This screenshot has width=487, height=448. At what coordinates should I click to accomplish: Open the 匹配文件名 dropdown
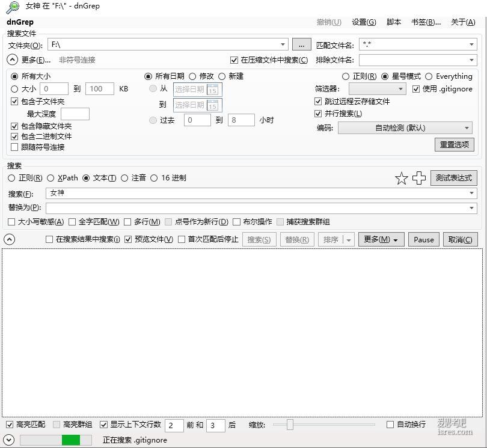(471, 44)
